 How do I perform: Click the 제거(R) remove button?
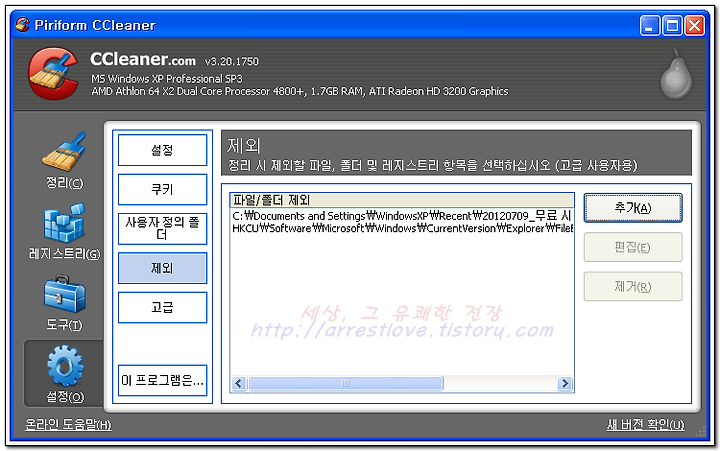pyautogui.click(x=633, y=287)
